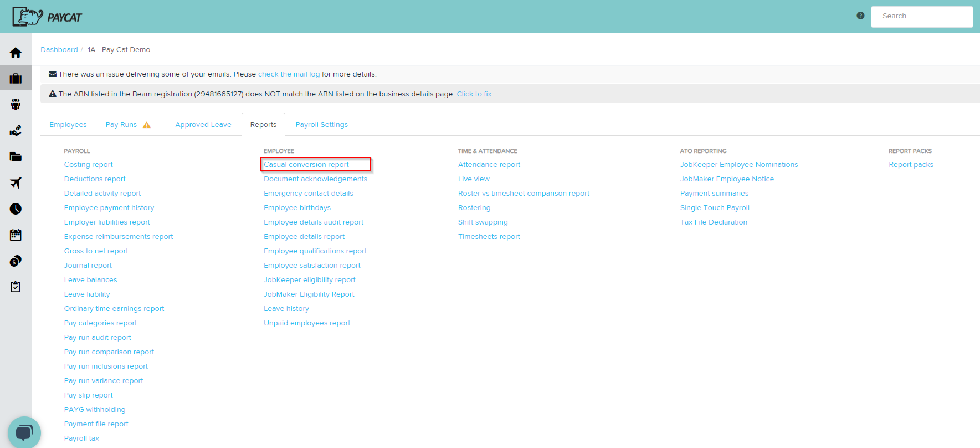Open the clock icon in sidebar
Image resolution: width=980 pixels, height=448 pixels.
click(16, 209)
